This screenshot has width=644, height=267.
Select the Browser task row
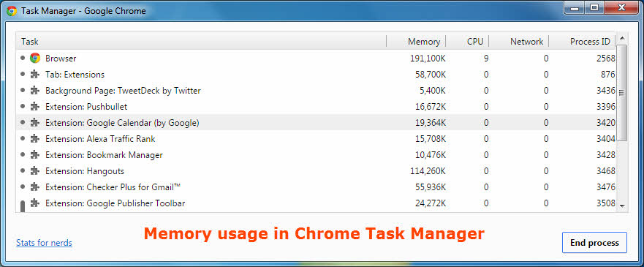[x=317, y=59]
